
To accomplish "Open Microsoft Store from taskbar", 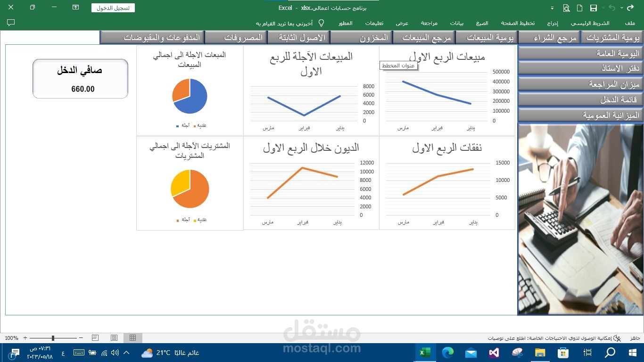I will tap(563, 353).
